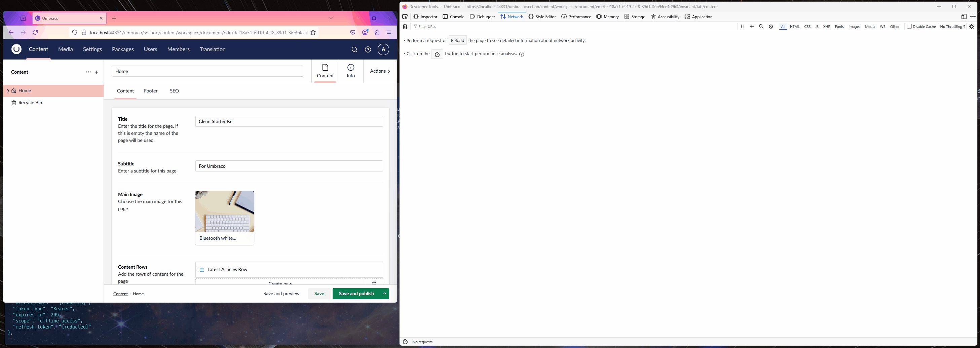
Task: Open request blocking icon
Action: 771,27
